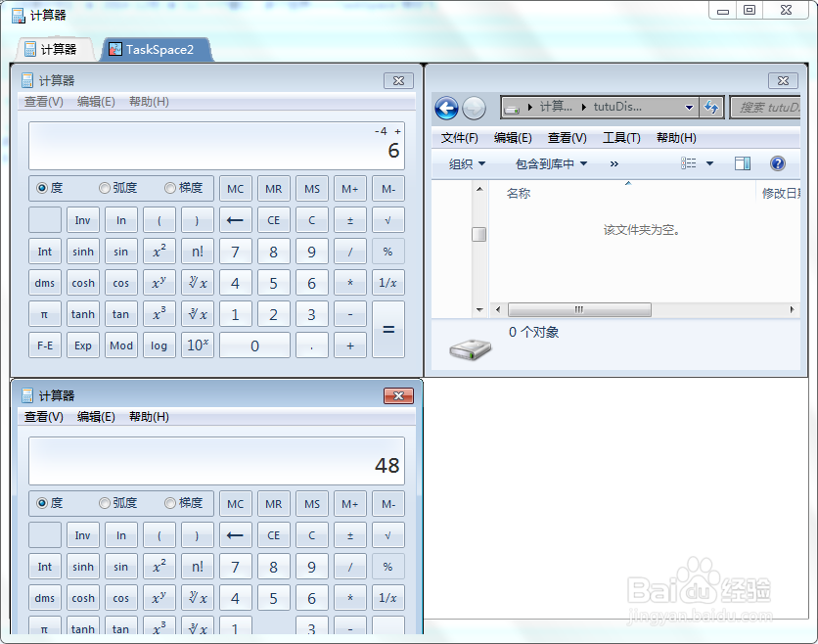Select 梯度 (grads) radio in bottom calculator

click(x=170, y=503)
